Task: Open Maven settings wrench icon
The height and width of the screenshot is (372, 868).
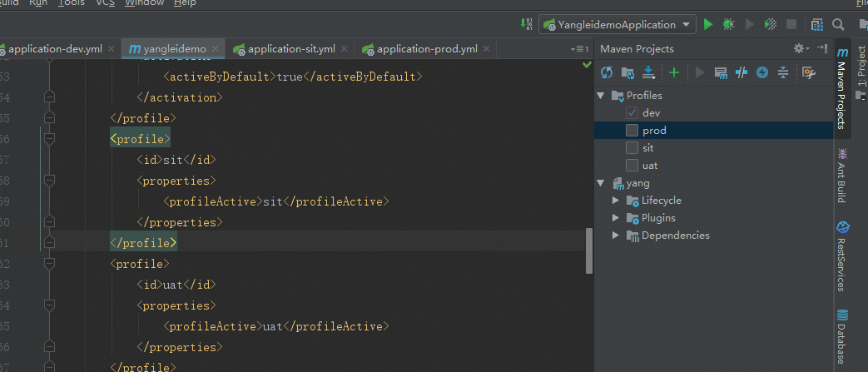Action: pos(807,73)
